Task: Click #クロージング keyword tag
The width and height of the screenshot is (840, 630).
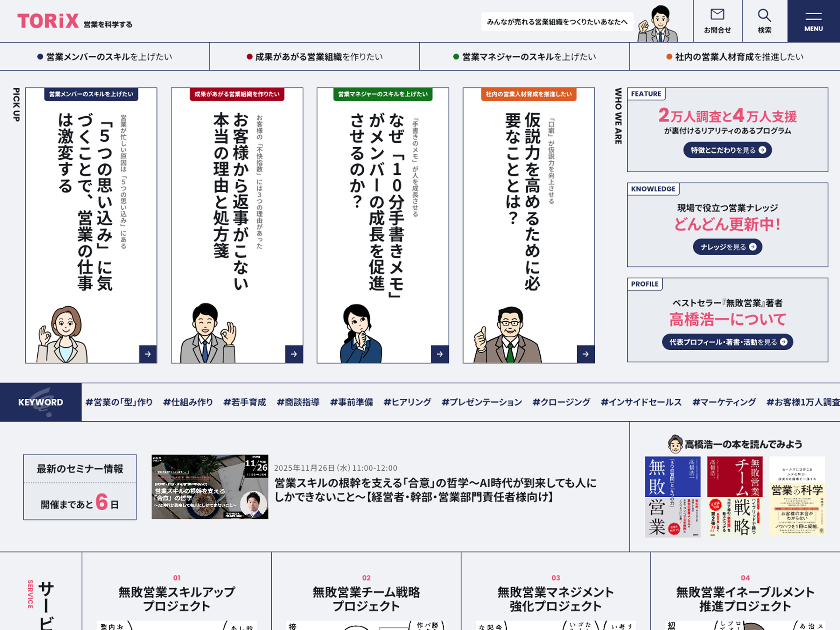Action: (561, 402)
